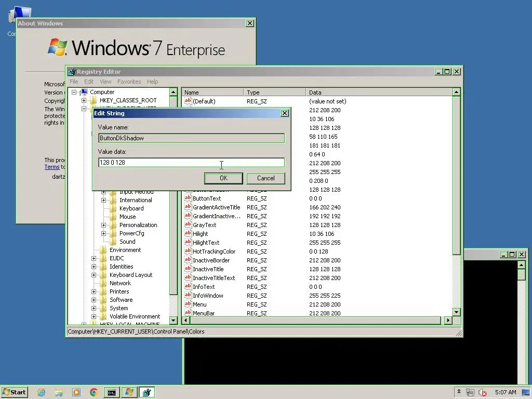Expand the PowerCfg key

point(103,233)
